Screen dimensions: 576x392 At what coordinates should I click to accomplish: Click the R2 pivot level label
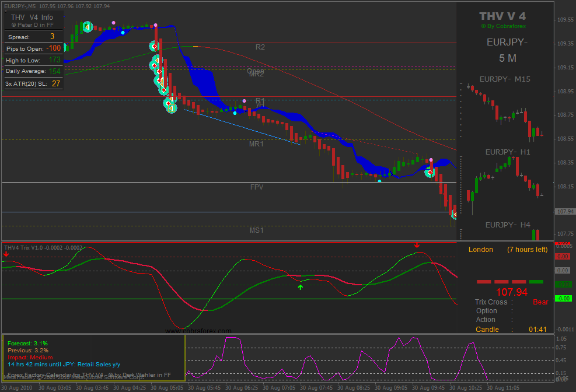[x=260, y=47]
